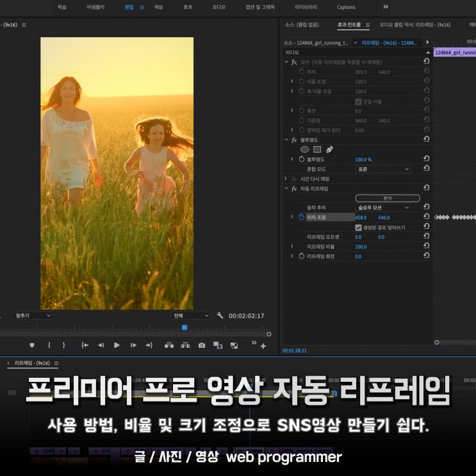Click the Lift button icon
This screenshot has width=476, height=476.
pos(169,345)
